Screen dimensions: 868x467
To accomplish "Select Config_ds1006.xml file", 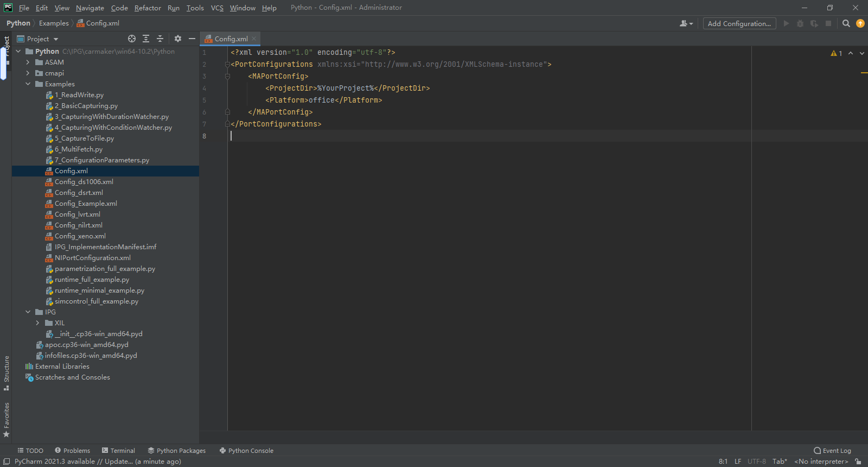I will pos(84,182).
